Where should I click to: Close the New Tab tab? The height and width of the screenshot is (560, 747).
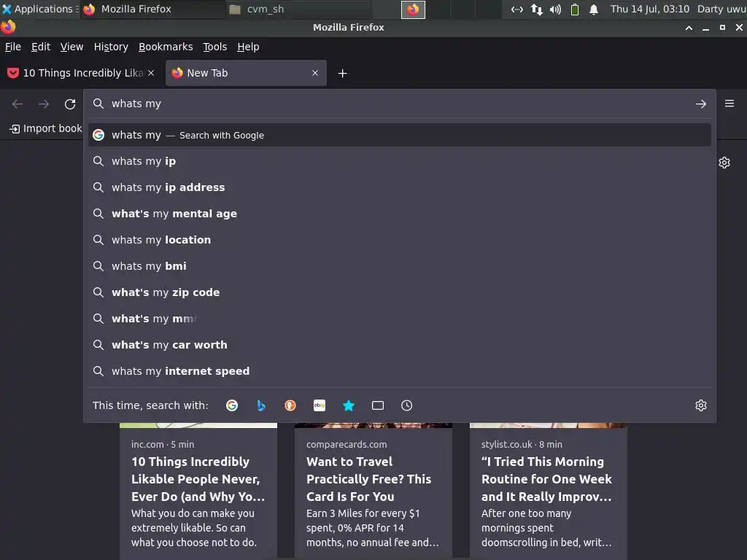tap(315, 73)
